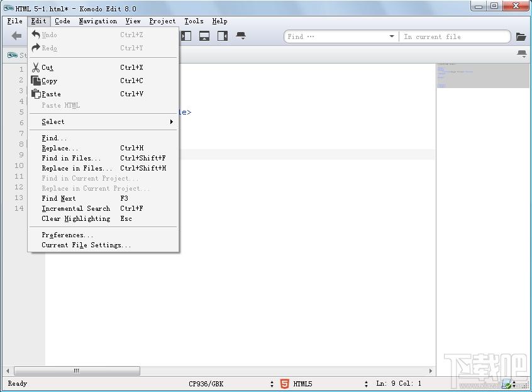The image size is (532, 392).
Task: Choose Find in Files...
Action: [x=103, y=158]
